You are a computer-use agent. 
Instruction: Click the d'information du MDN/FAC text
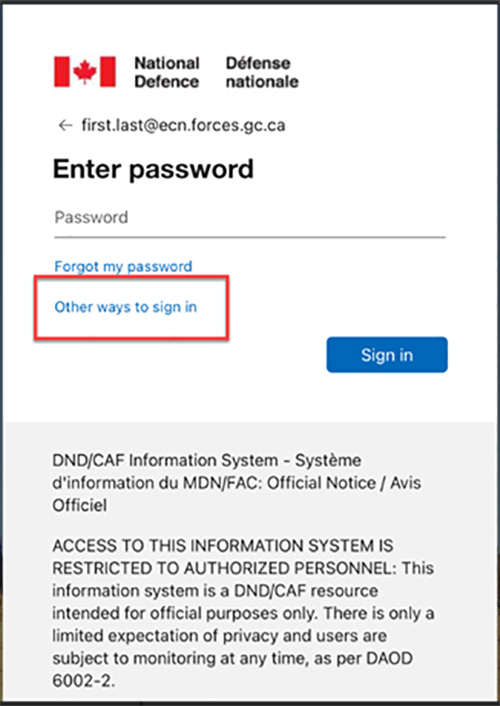157,483
